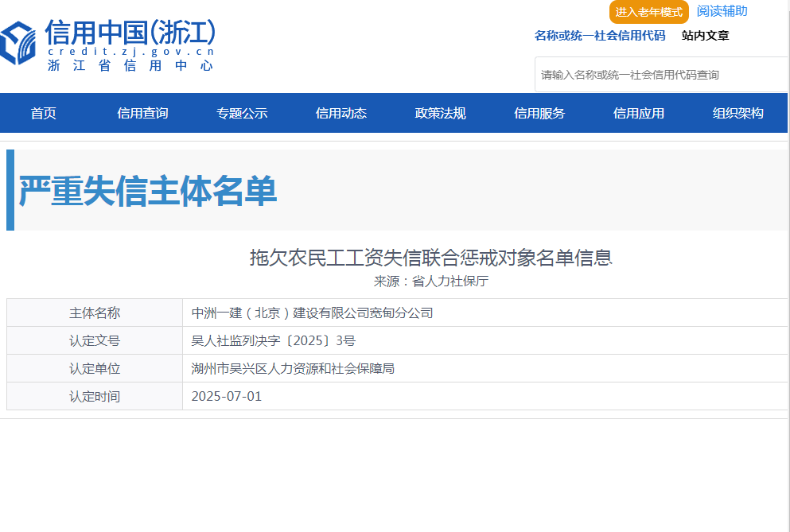This screenshot has width=790, height=532.
Task: Select 政策法规 in navigation bar
Action: [440, 114]
